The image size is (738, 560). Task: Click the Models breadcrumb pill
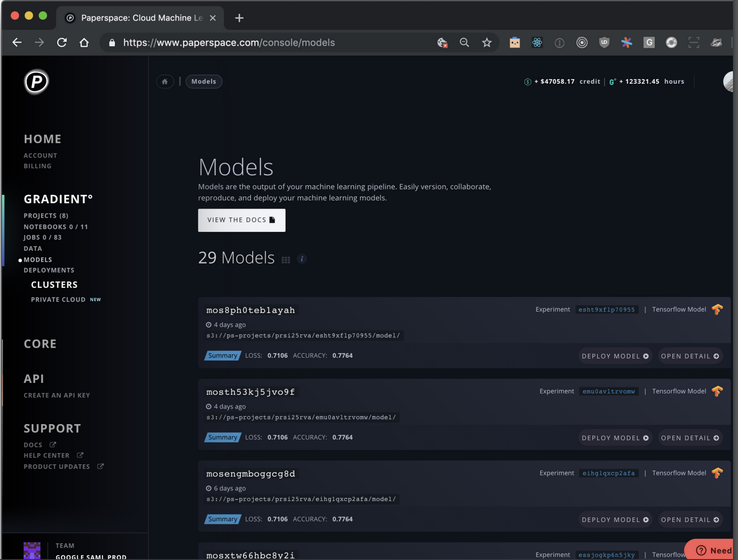click(x=204, y=81)
